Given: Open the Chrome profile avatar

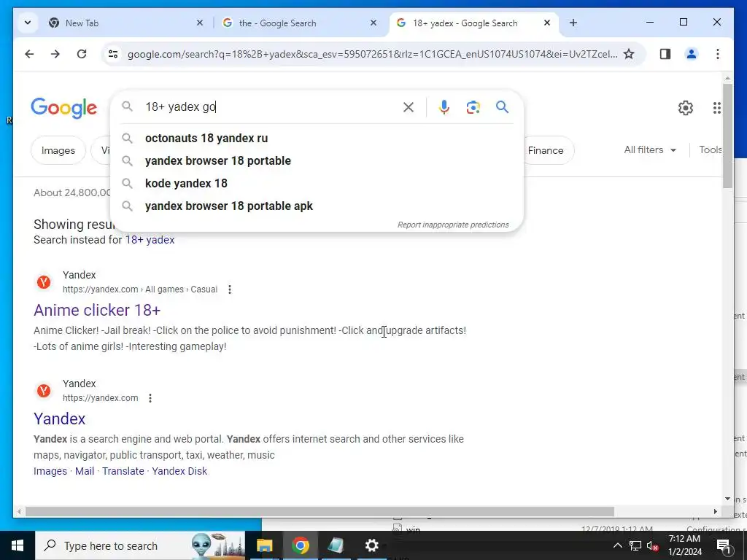Looking at the screenshot, I should tap(692, 54).
